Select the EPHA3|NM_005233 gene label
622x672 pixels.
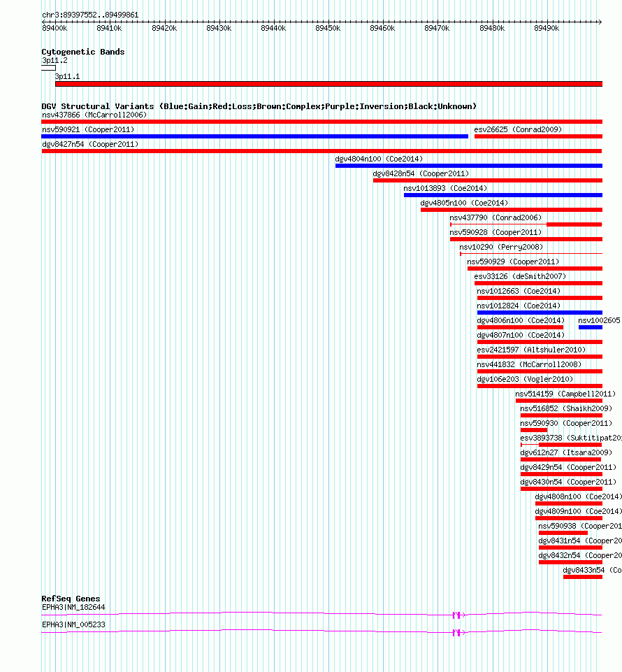(x=73, y=624)
